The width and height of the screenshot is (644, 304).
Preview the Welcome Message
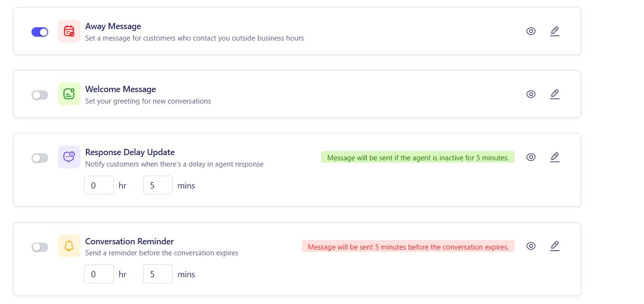point(531,94)
